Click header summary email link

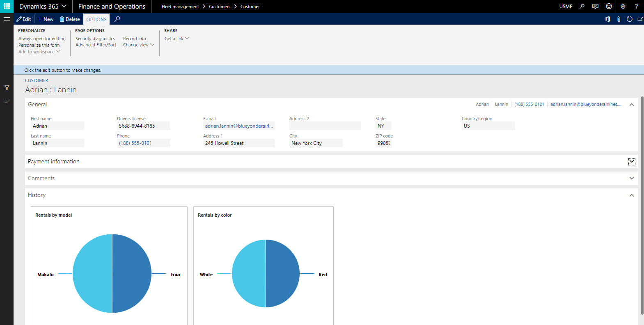[586, 104]
